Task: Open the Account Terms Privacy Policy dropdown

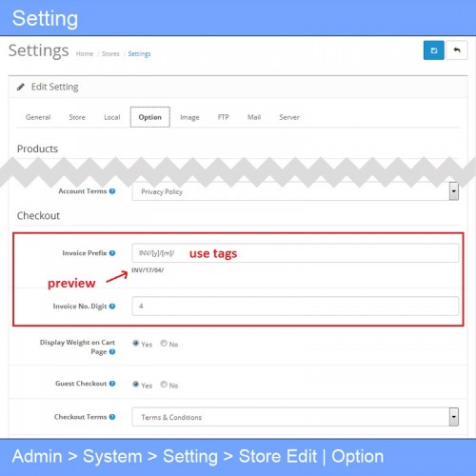Action: point(295,191)
